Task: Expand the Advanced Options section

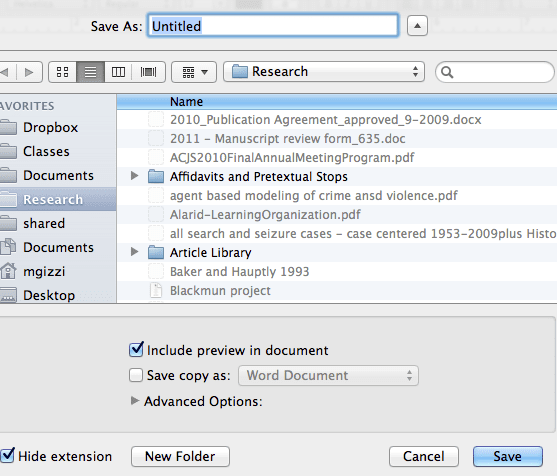Action: click(135, 401)
